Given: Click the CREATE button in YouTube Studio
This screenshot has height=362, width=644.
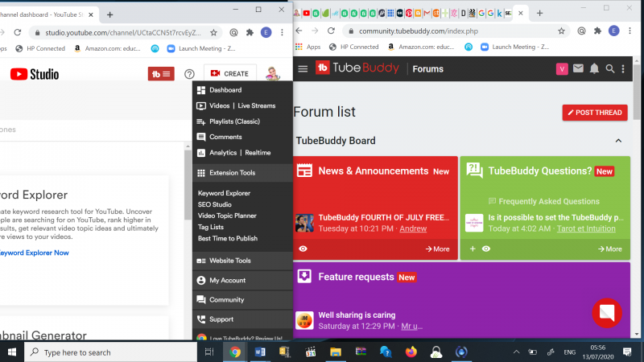Looking at the screenshot, I should click(x=229, y=74).
